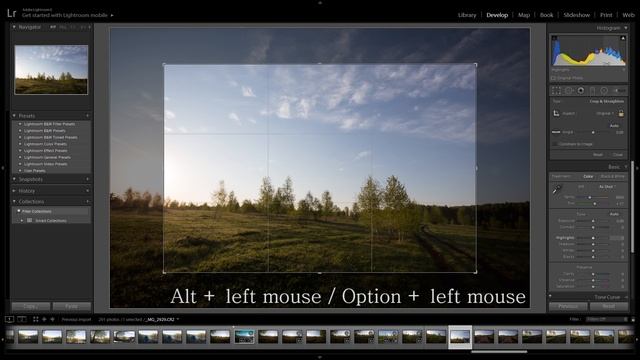The height and width of the screenshot is (360, 640).
Task: Expand Lightroom B&W Filter Presets folder
Action: (20, 124)
